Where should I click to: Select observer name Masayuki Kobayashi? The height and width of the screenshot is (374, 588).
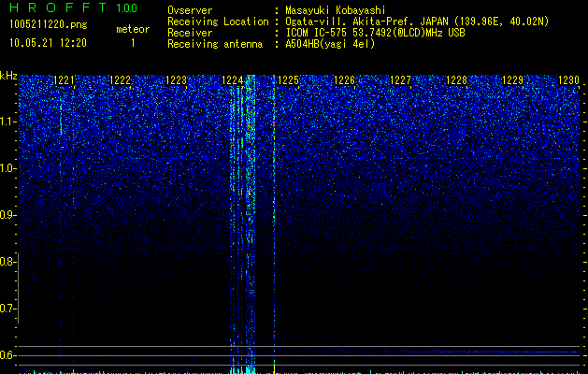336,10
